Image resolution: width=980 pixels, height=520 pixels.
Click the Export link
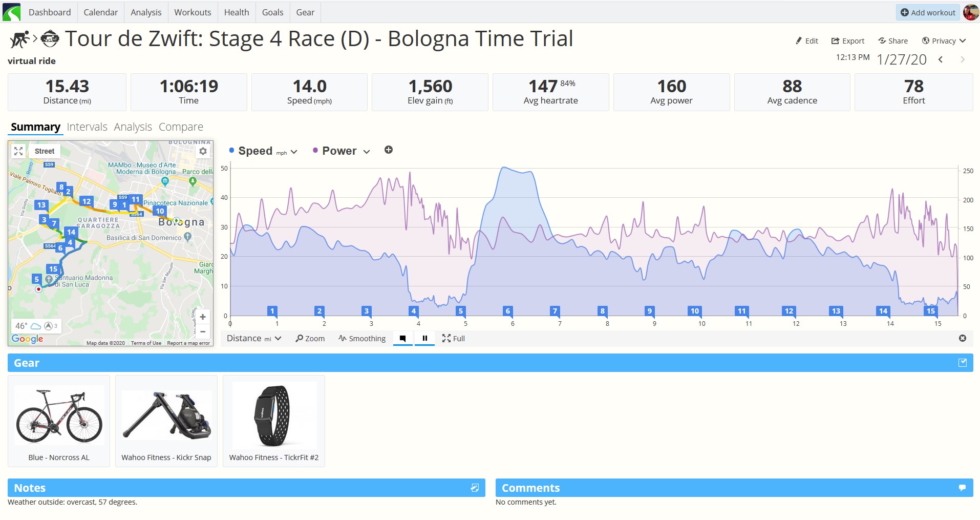847,41
